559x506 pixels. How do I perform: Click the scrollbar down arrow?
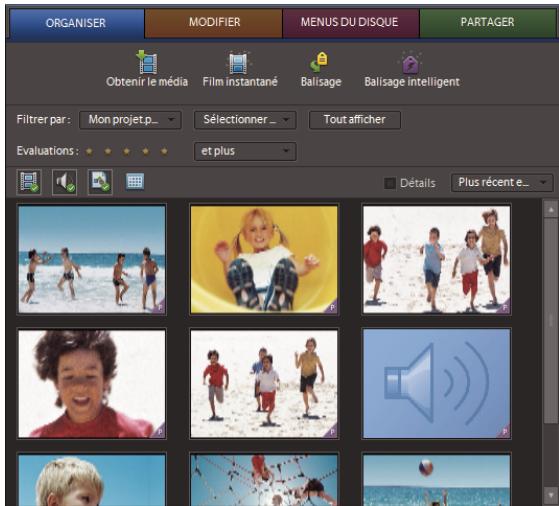click(551, 495)
